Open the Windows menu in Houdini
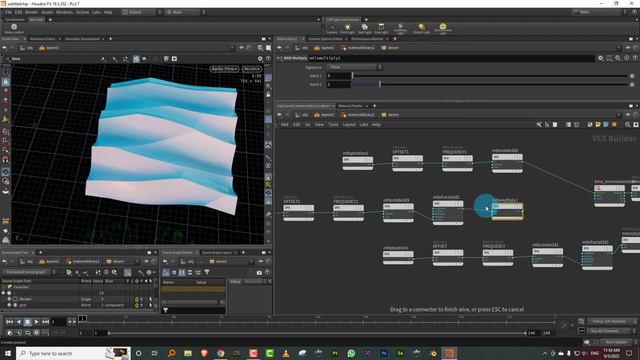The height and width of the screenshot is (360, 640). tap(64, 12)
